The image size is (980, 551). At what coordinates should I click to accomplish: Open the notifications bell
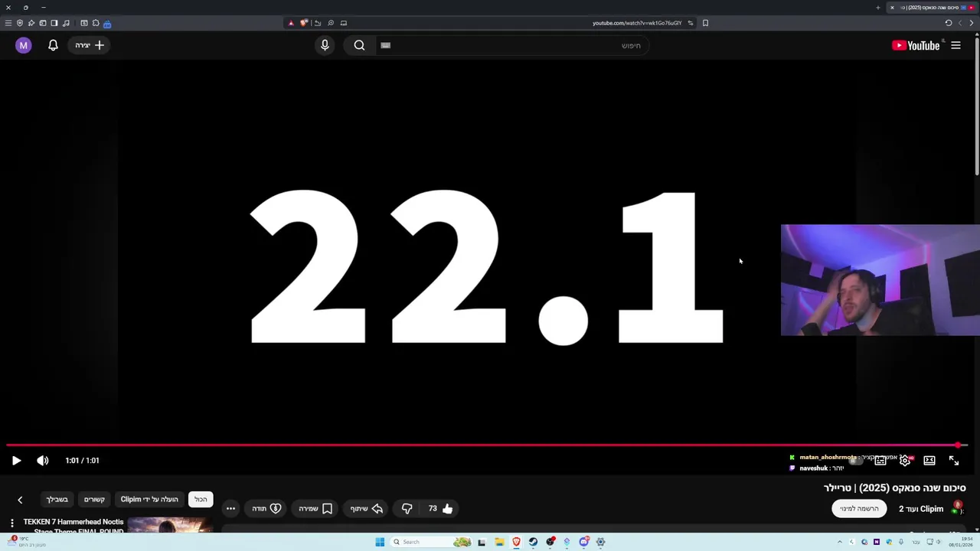(53, 45)
